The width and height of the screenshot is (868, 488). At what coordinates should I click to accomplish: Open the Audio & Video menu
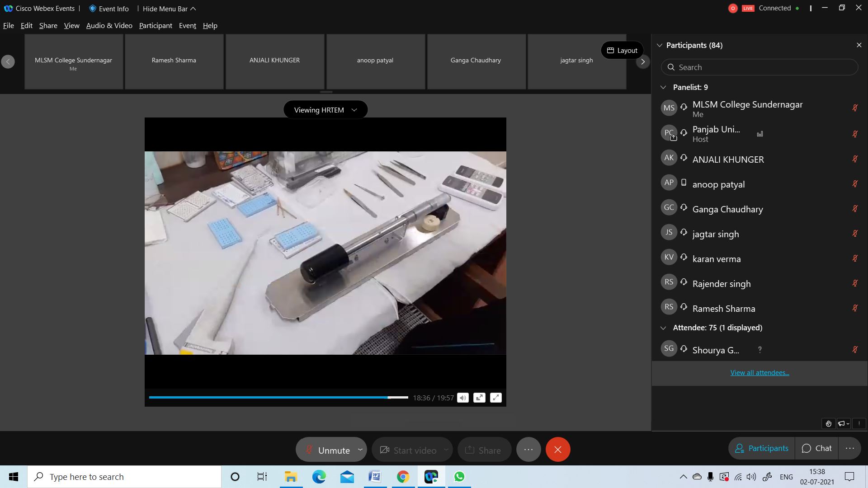(x=109, y=26)
